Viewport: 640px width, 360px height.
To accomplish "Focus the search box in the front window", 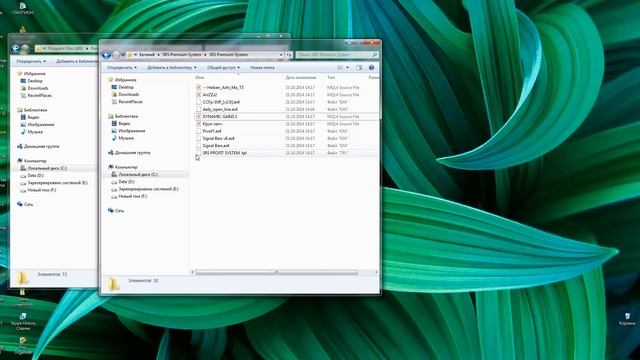I will 336,55.
